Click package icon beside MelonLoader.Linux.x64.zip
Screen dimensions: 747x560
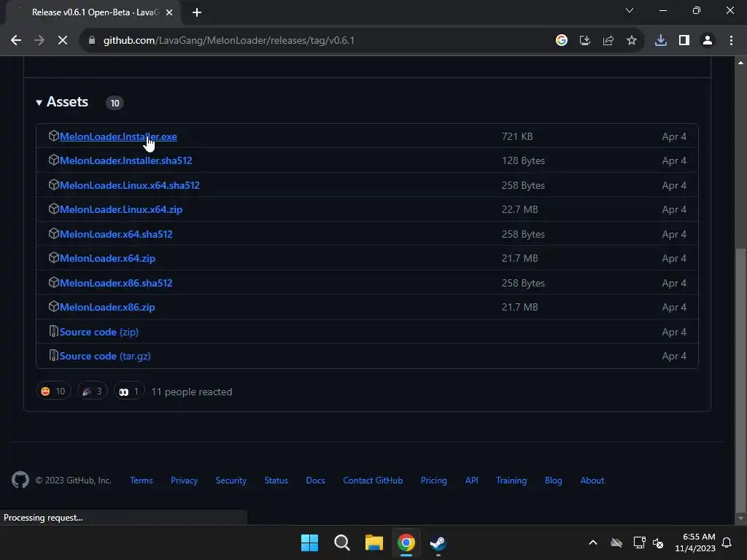[x=53, y=209]
